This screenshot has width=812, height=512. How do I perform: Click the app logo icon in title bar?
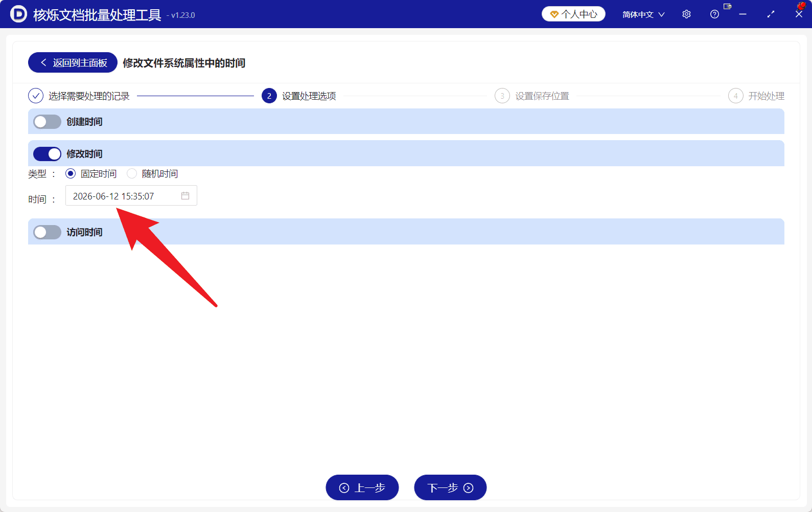coord(18,14)
